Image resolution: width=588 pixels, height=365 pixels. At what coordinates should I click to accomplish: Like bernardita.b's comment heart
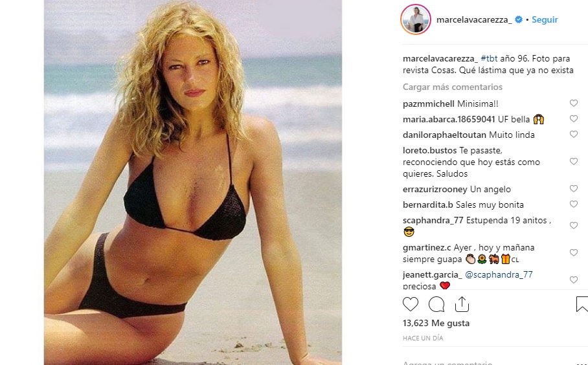(x=573, y=204)
